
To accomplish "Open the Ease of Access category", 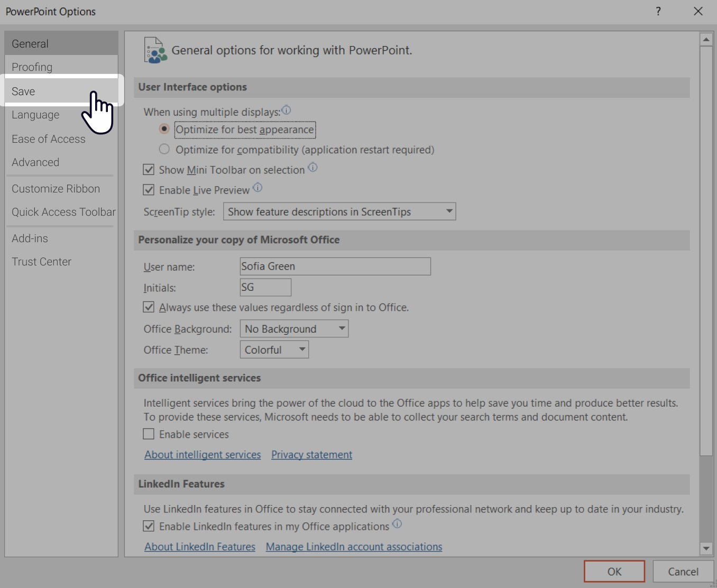I will pos(61,139).
